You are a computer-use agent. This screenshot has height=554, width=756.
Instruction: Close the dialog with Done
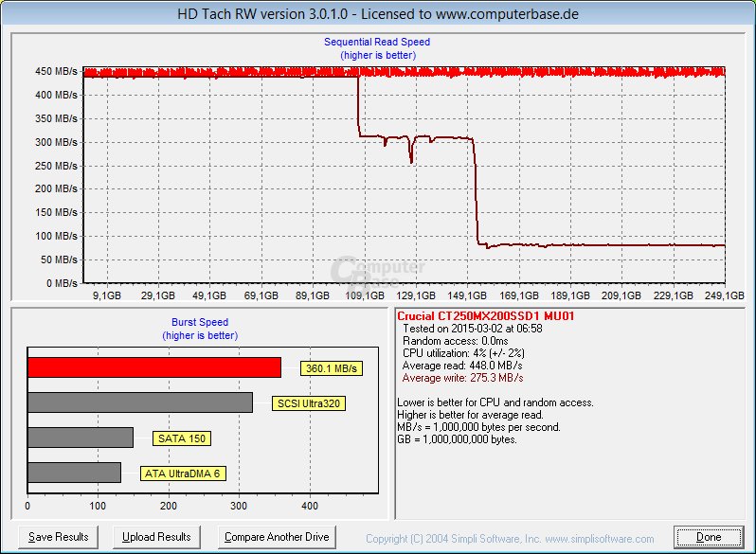(x=708, y=537)
